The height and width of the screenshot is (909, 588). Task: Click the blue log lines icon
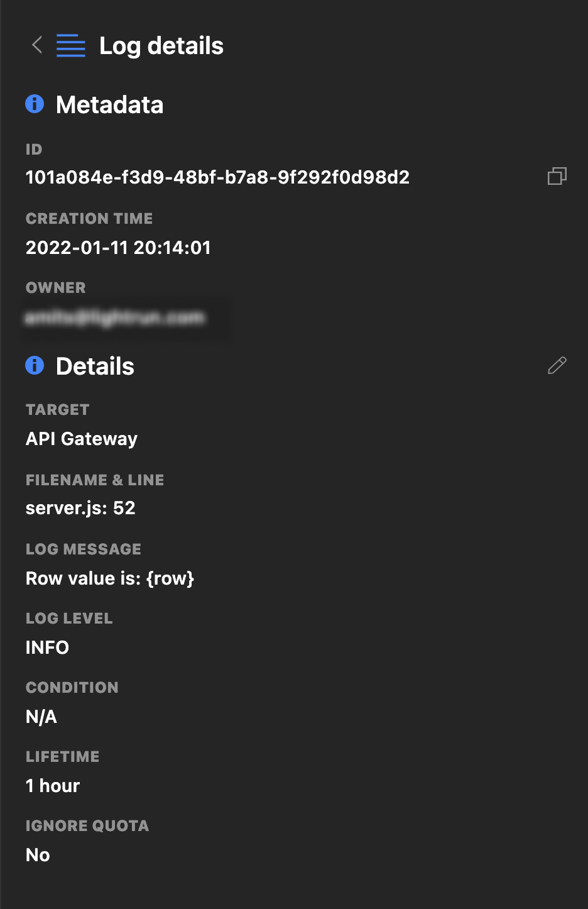[71, 46]
